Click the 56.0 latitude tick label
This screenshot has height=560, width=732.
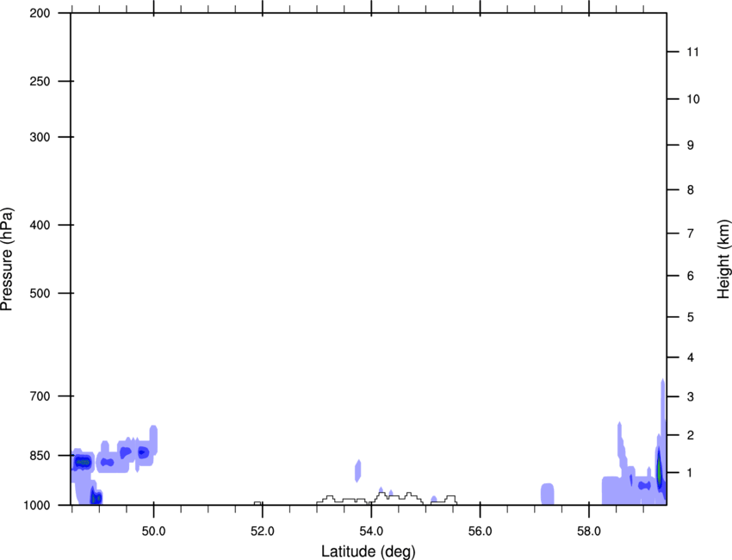coord(480,532)
